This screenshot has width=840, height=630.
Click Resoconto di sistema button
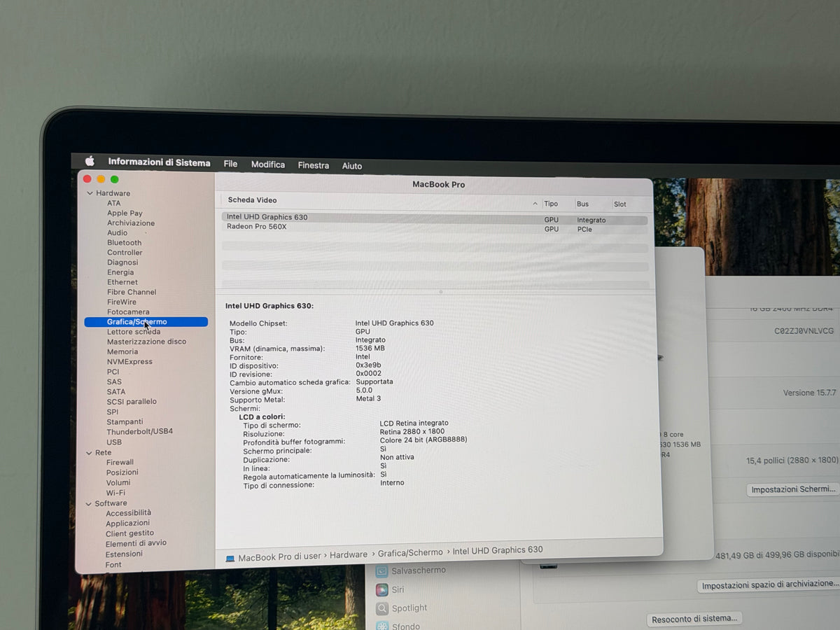[694, 619]
